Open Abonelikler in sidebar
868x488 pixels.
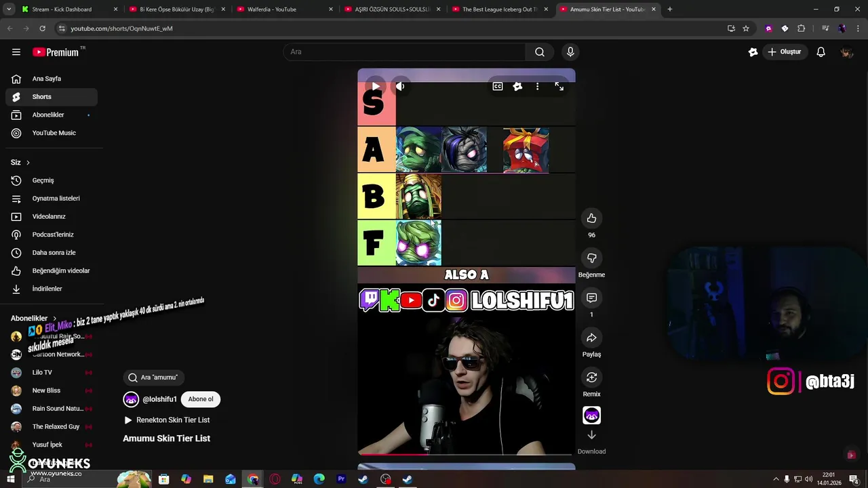click(52, 115)
